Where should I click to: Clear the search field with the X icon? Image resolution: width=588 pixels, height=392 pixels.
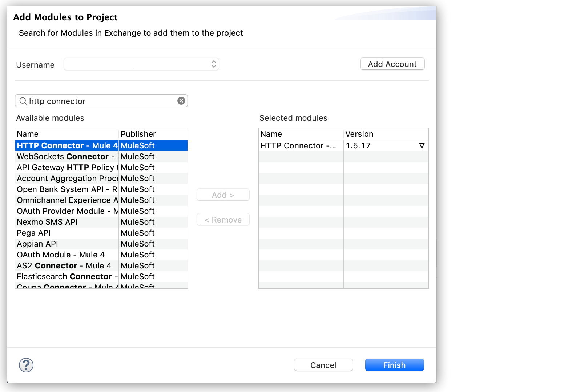pyautogui.click(x=181, y=101)
